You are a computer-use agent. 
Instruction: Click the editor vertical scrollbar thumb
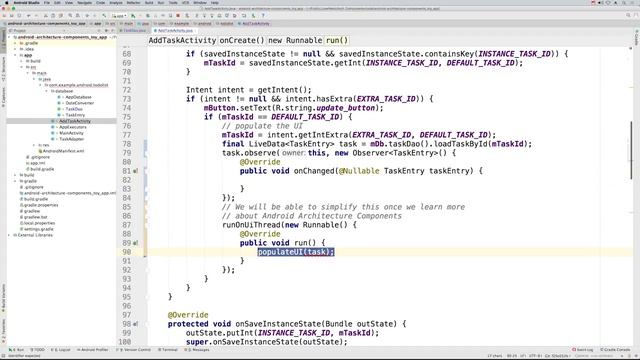(x=631, y=150)
